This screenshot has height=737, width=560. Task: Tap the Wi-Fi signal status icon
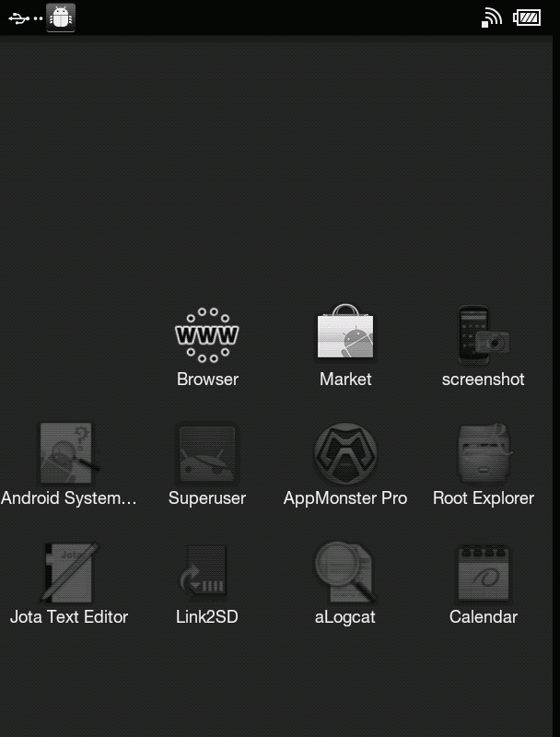coord(492,18)
